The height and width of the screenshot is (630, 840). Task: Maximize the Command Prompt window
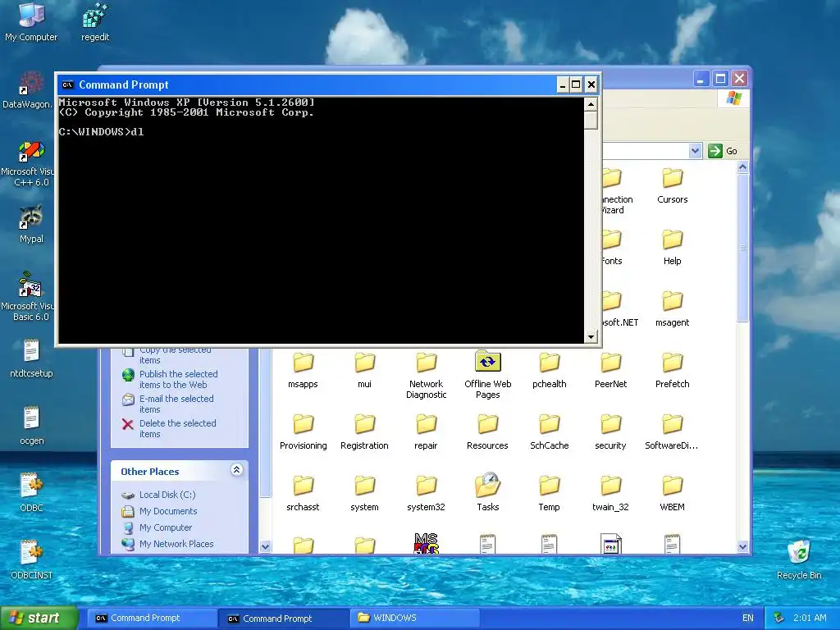[576, 84]
